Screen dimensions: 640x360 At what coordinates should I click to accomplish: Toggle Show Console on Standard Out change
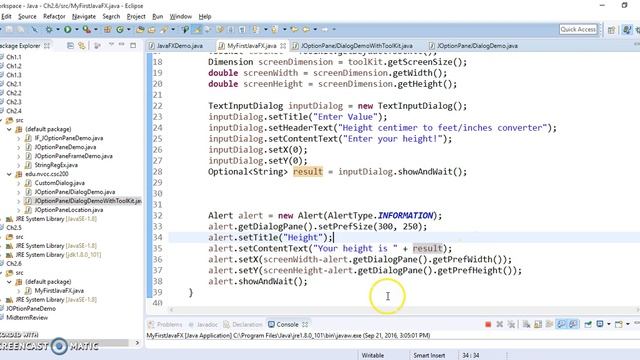pyautogui.click(x=561, y=324)
